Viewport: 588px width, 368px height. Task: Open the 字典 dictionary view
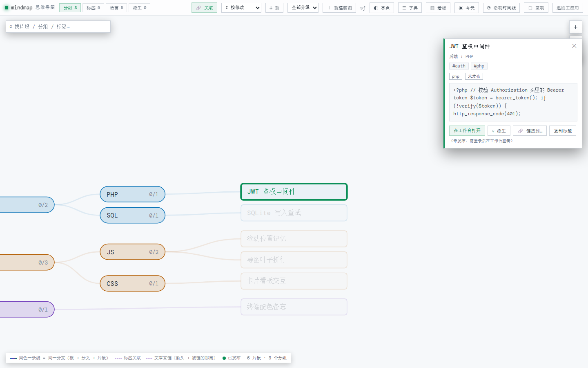tap(410, 8)
